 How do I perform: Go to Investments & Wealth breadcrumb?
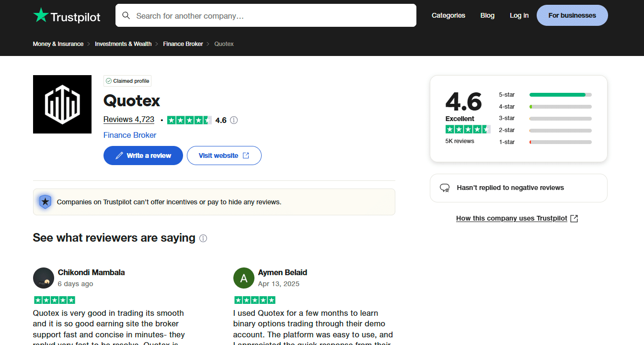point(123,44)
